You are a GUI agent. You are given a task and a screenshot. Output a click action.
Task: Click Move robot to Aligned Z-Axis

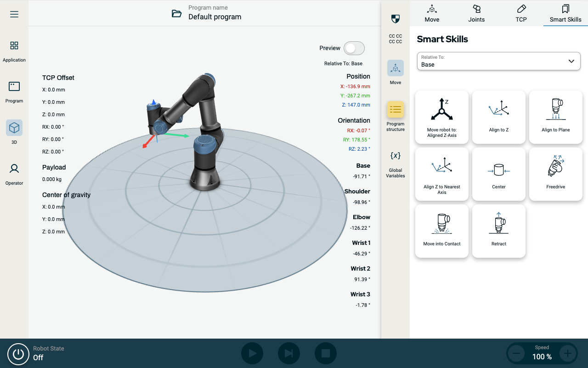441,117
